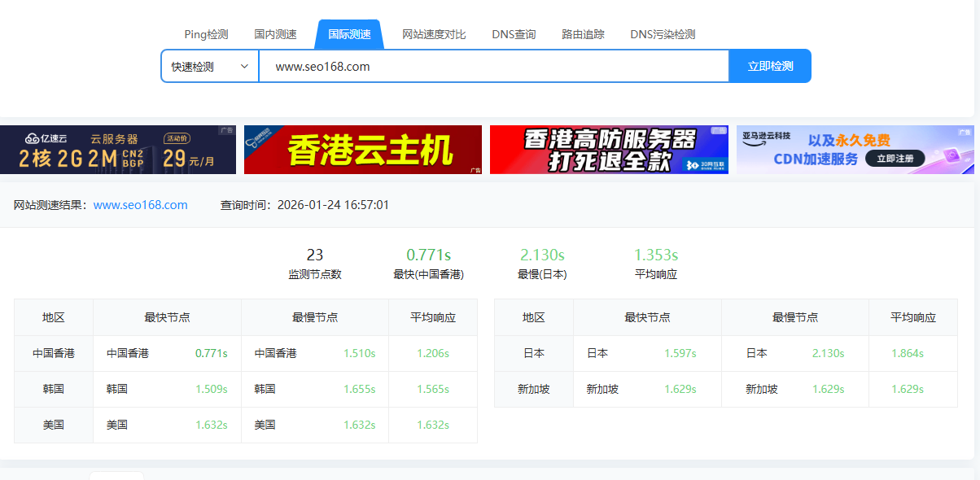Click the URL input field with www.seo168.com
Viewport: 980px width, 480px height.
point(493,66)
